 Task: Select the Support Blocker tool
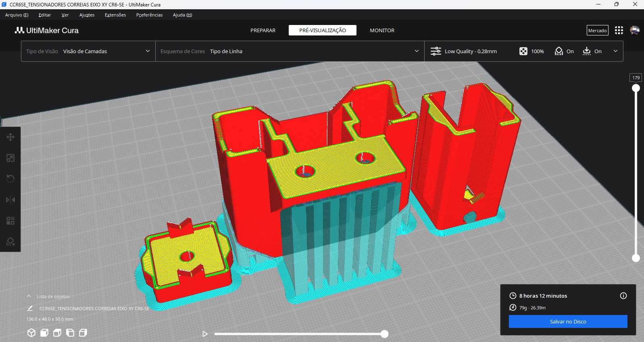click(x=10, y=242)
